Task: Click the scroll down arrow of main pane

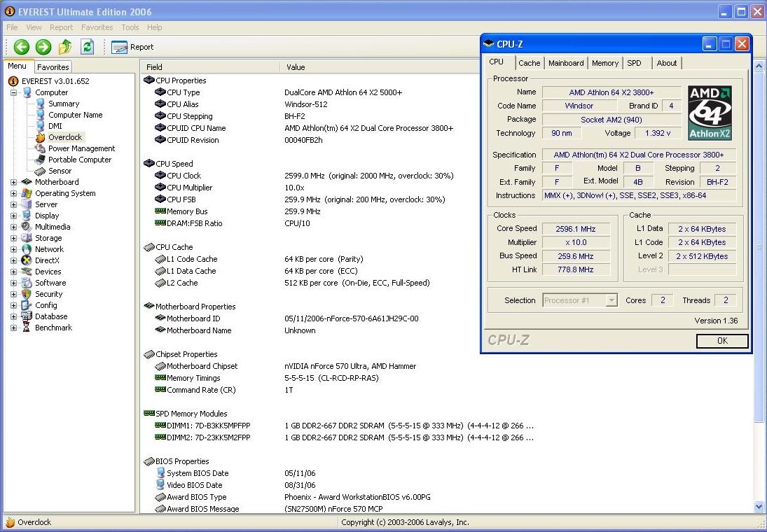Action: click(x=759, y=507)
